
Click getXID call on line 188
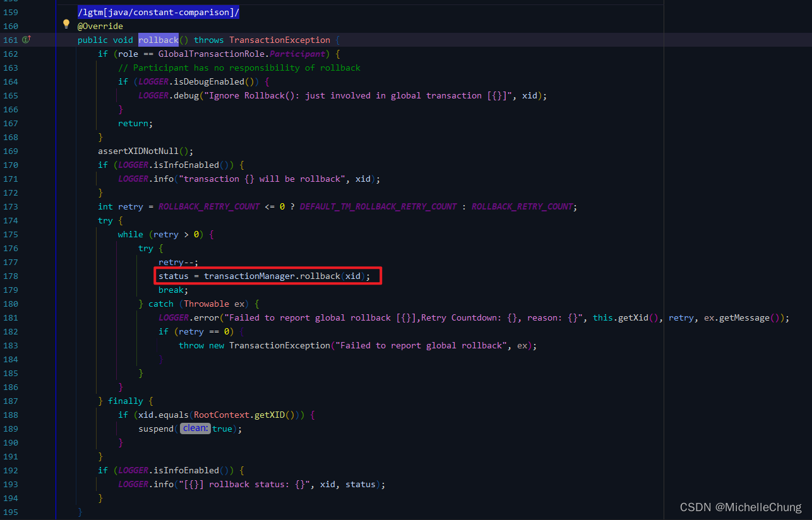[x=270, y=415]
